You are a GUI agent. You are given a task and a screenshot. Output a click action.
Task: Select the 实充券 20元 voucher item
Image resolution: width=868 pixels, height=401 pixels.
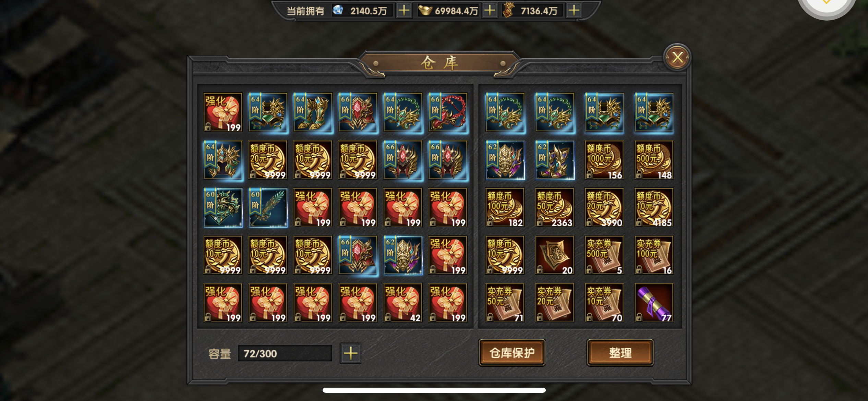pos(554,302)
